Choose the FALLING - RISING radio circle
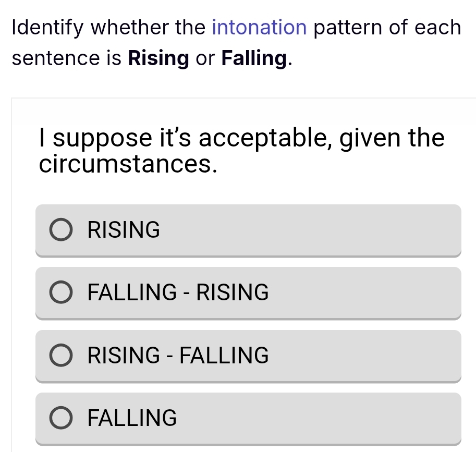 [61, 293]
